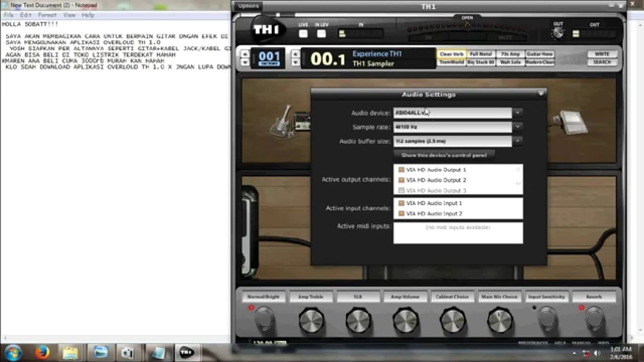Screen dimensions: 644x362
Task: Toggle VIA HD Audio Output 3 checkbox
Action: point(401,191)
